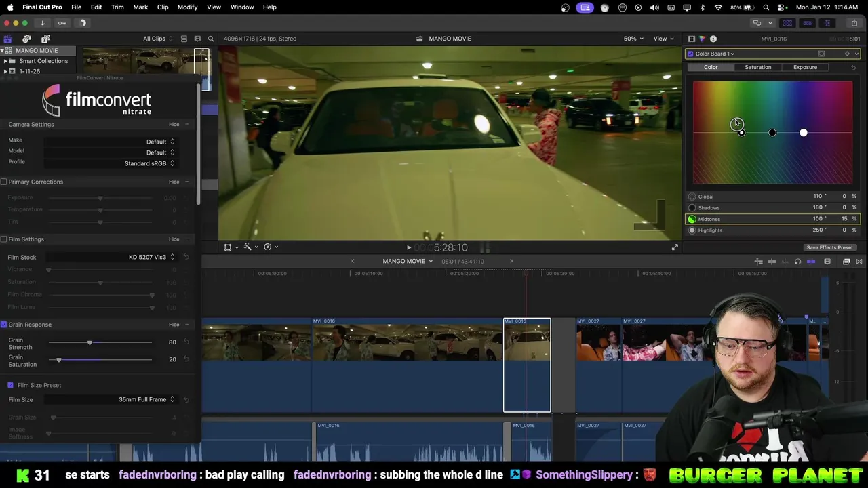Open the Modify menu
The height and width of the screenshot is (488, 868).
pyautogui.click(x=187, y=7)
